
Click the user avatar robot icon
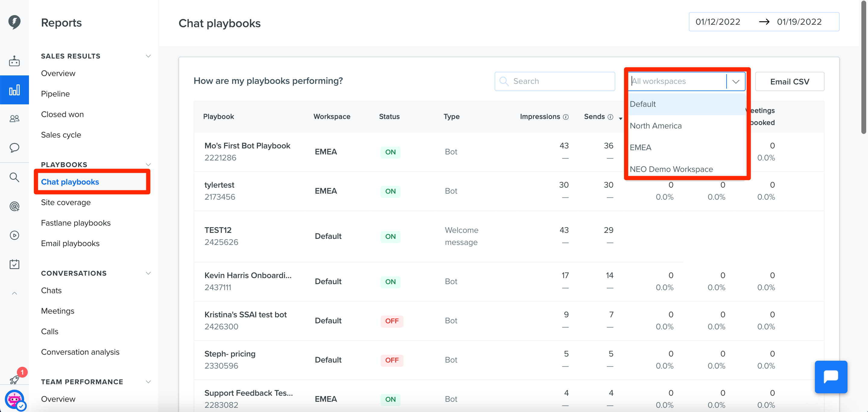(14, 400)
